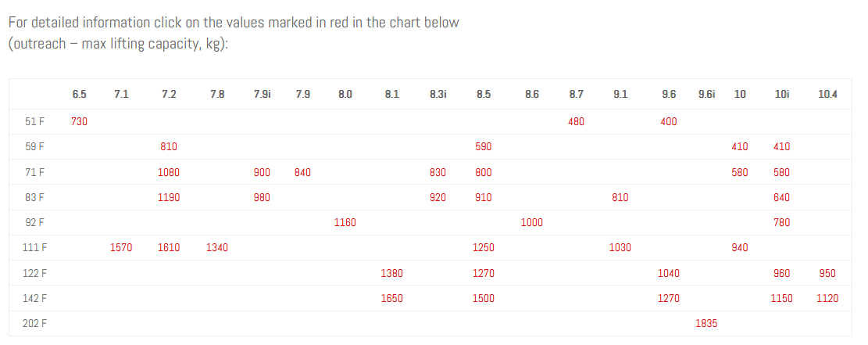Click the 590 value in row 59 F
868x345 pixels.
tap(484, 146)
